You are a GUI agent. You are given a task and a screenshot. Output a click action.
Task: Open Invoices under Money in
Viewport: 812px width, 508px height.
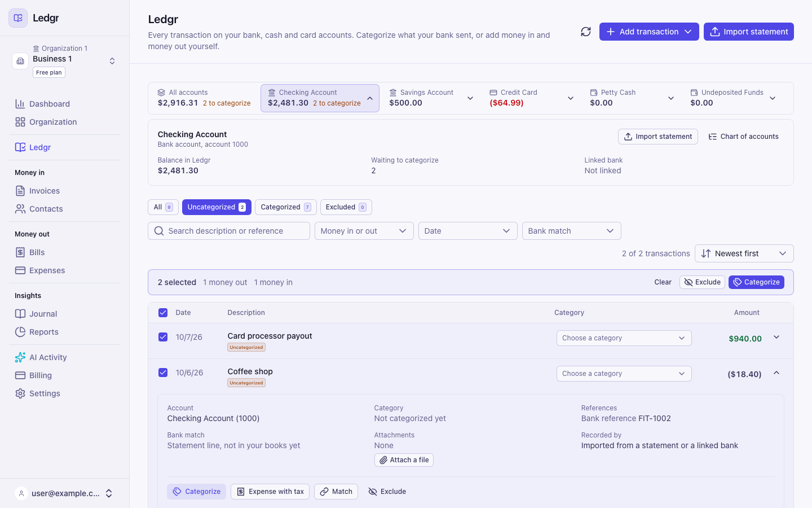coord(64,191)
